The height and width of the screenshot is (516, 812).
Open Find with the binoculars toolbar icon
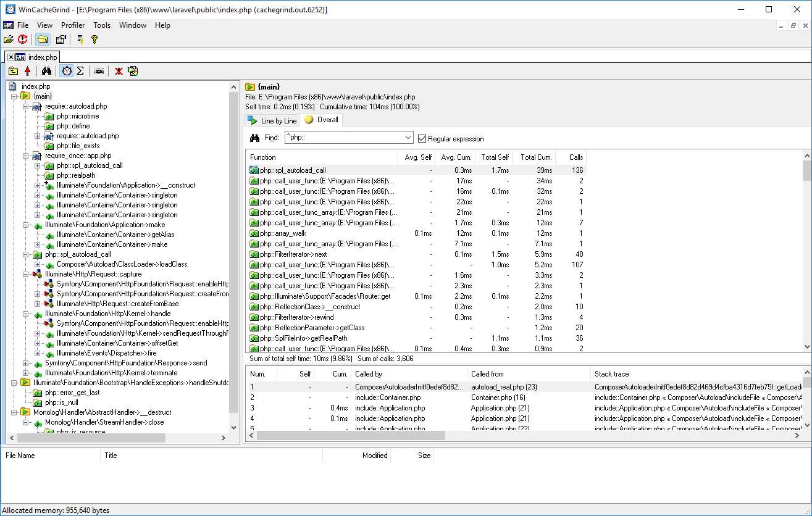[46, 71]
